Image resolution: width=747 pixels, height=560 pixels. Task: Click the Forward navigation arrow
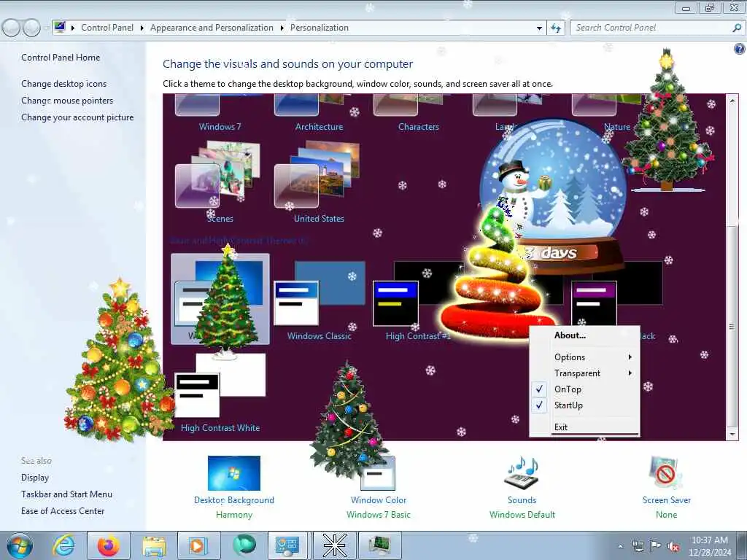tap(32, 28)
